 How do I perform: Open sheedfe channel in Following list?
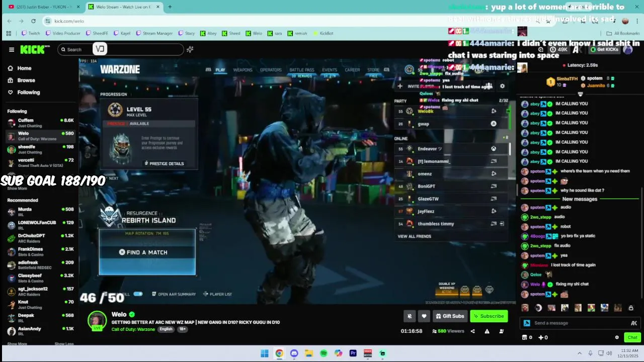[40, 149]
